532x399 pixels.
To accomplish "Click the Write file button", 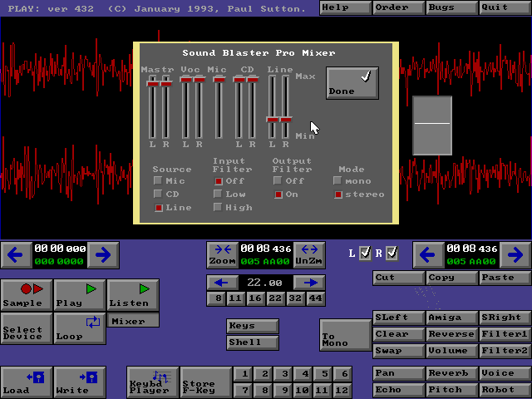I will click(80, 382).
